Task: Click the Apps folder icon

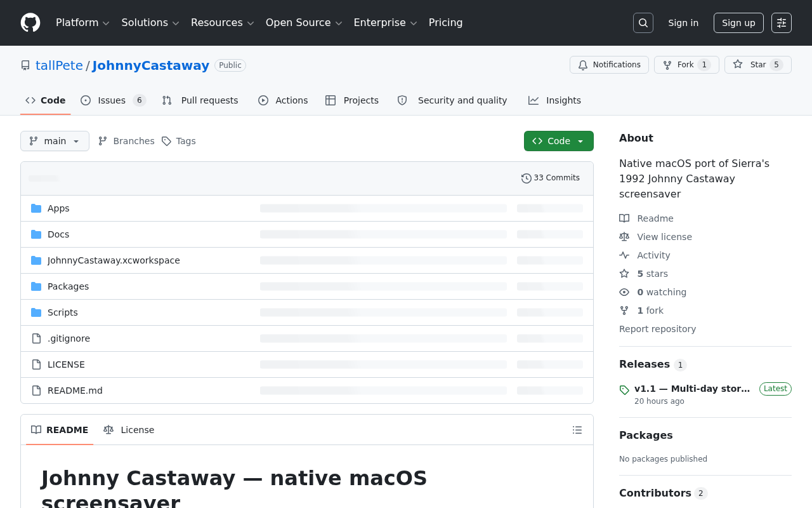Action: pyautogui.click(x=36, y=208)
